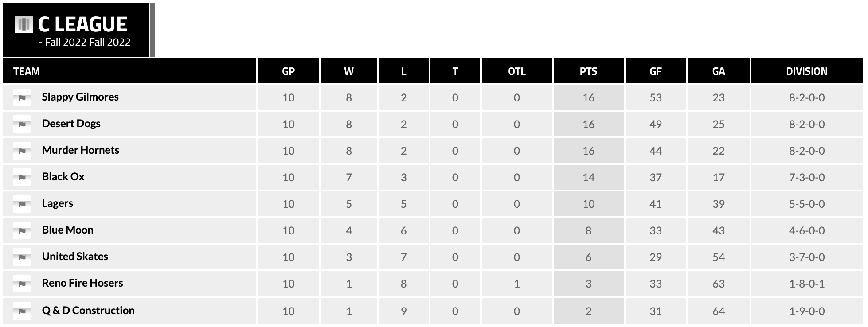Viewport: 868px width, 327px height.
Task: Click the Lagers team flag icon
Action: point(22,204)
